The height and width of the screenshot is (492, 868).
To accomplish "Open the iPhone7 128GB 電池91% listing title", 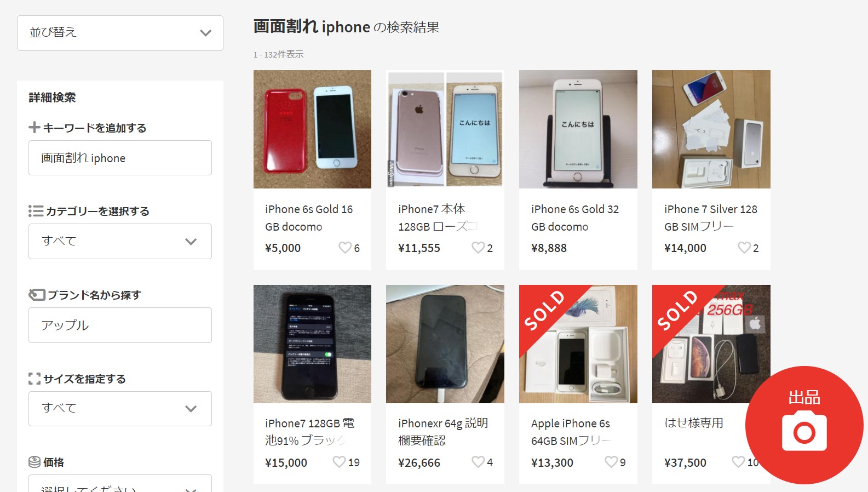I will [x=310, y=432].
